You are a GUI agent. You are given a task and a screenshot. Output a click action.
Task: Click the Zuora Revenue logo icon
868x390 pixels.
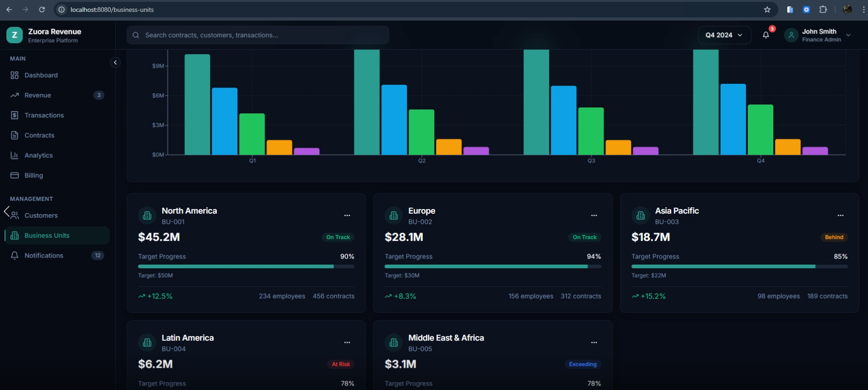(15, 35)
